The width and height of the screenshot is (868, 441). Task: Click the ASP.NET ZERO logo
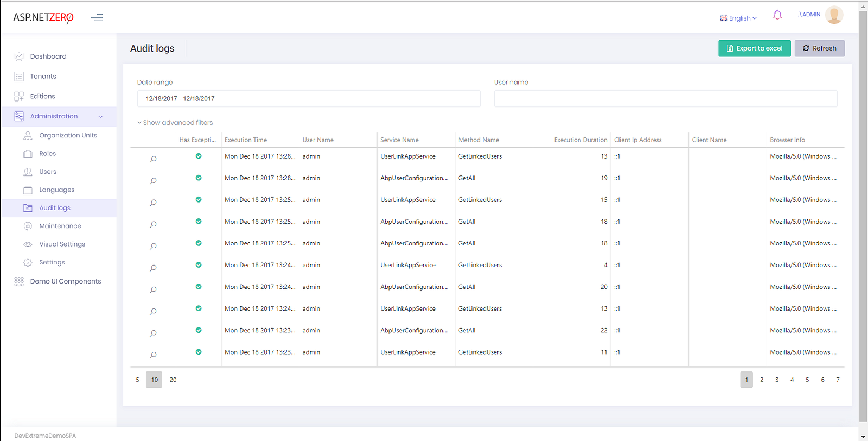click(x=43, y=18)
